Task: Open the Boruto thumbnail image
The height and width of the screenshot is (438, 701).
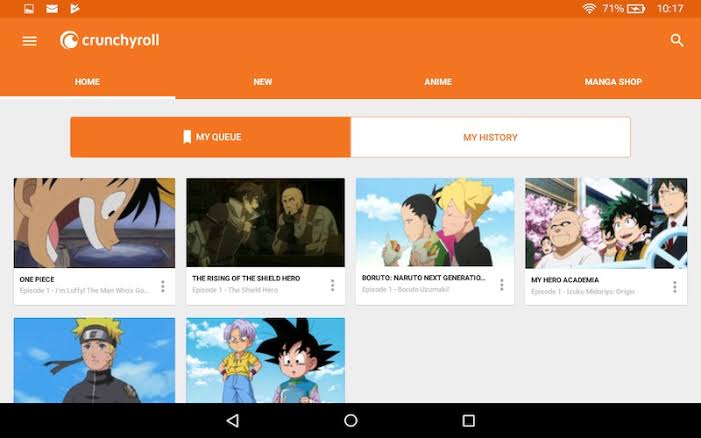Action: [x=435, y=222]
